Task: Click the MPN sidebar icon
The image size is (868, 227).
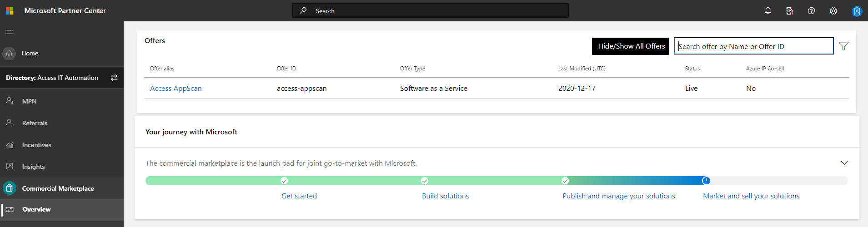Action: 10,101
